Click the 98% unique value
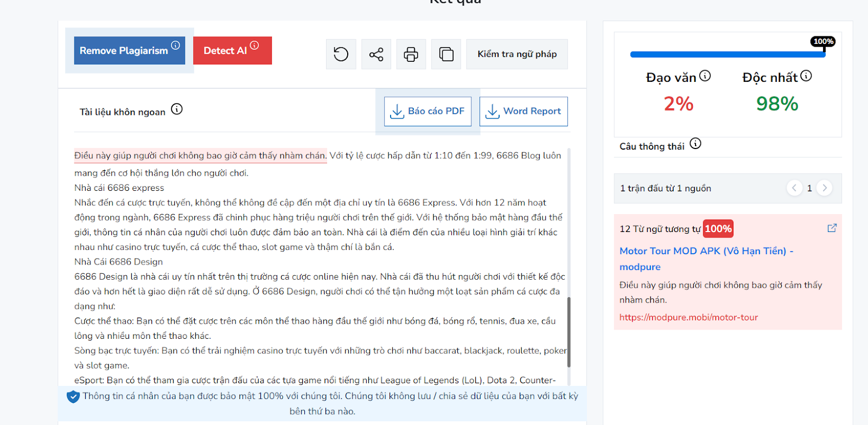This screenshot has height=425, width=868. (777, 104)
